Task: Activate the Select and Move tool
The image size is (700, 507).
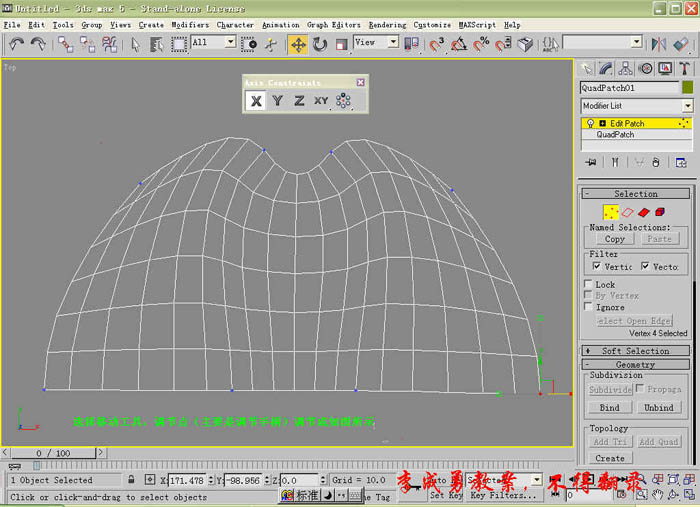Action: pos(298,45)
